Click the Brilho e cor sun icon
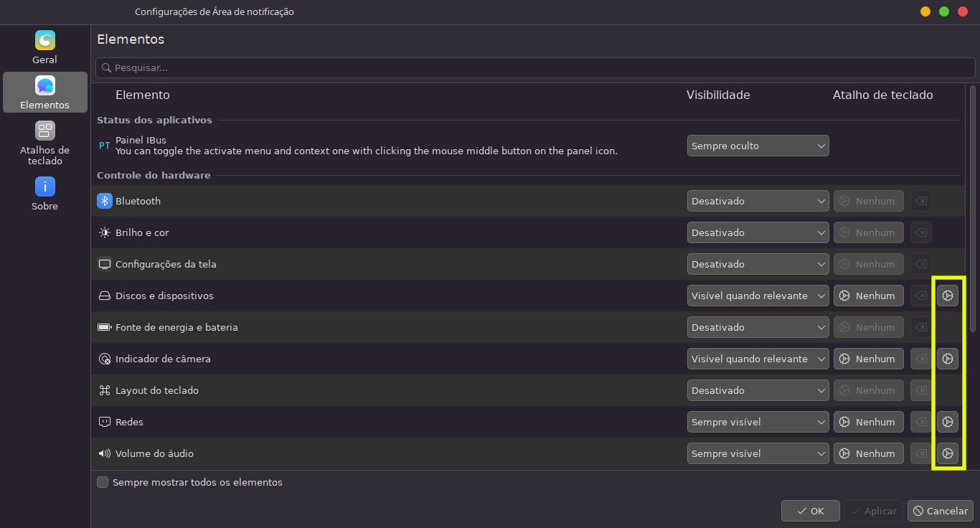 click(105, 232)
